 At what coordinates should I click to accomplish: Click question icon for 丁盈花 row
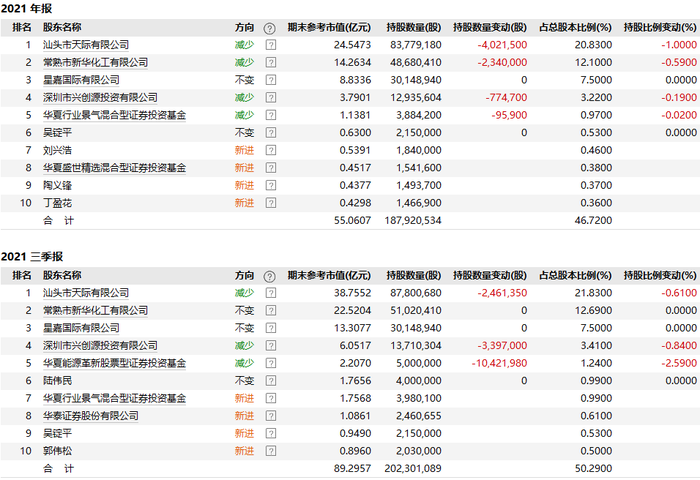[271, 203]
